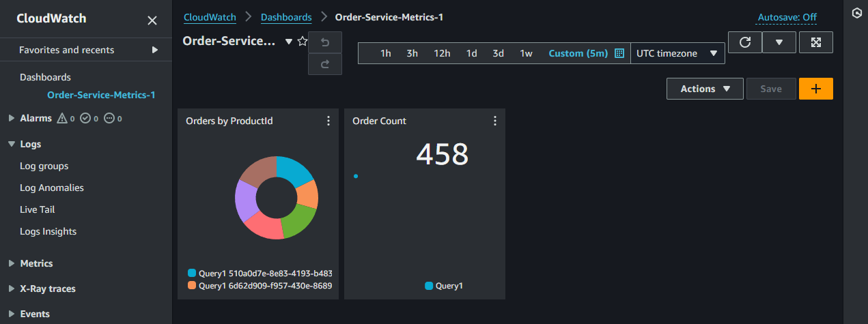Select 3d time range
Image resolution: width=868 pixels, height=324 pixels.
click(x=499, y=53)
